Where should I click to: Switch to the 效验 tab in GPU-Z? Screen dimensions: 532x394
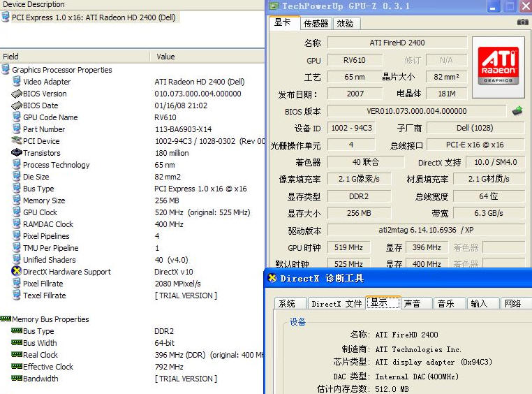click(x=346, y=24)
